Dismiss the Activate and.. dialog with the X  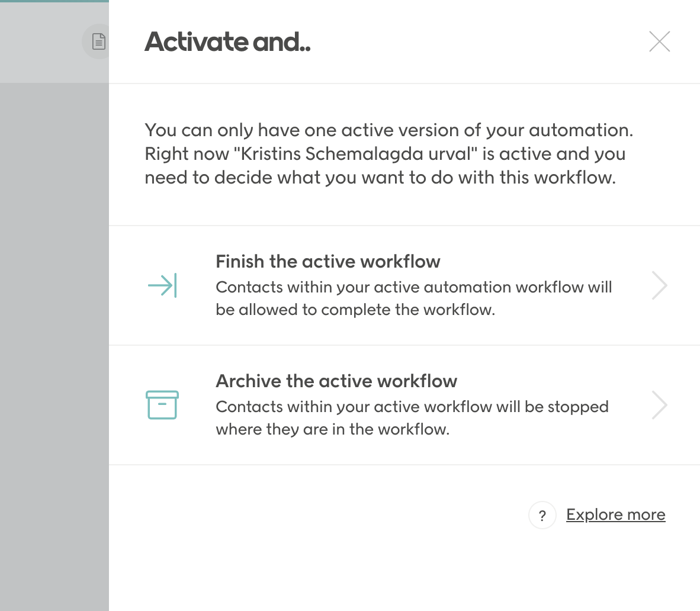click(659, 41)
